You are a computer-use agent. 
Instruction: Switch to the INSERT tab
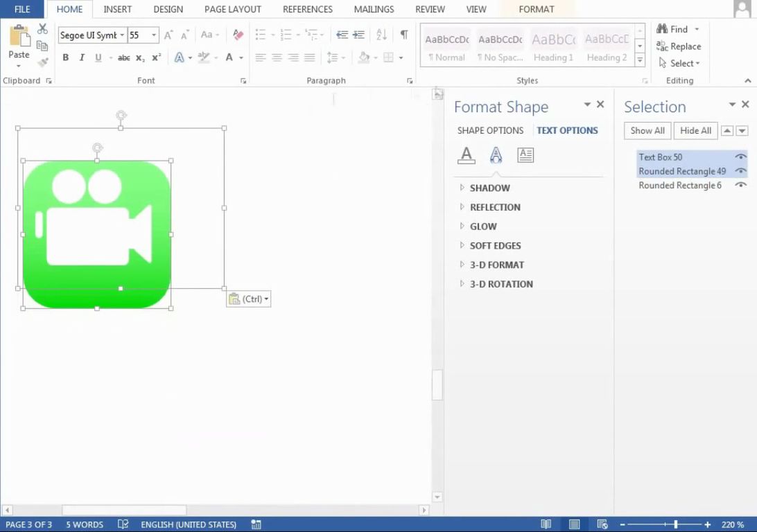coord(117,9)
